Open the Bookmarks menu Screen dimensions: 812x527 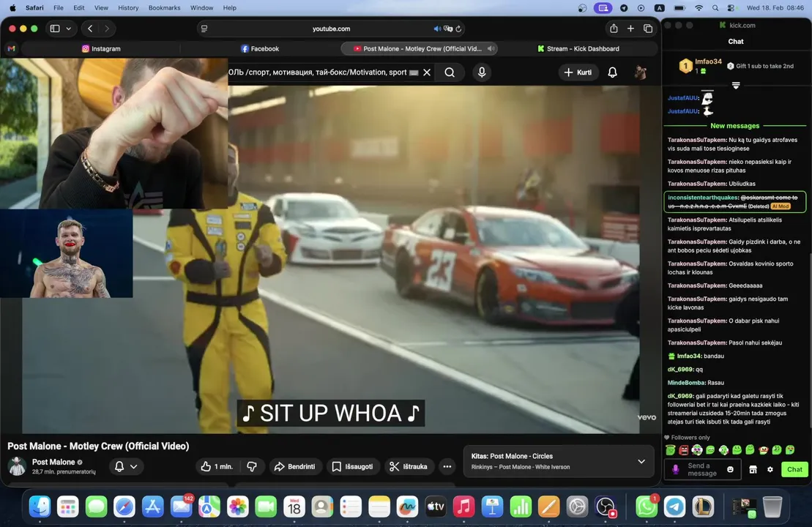click(x=164, y=8)
